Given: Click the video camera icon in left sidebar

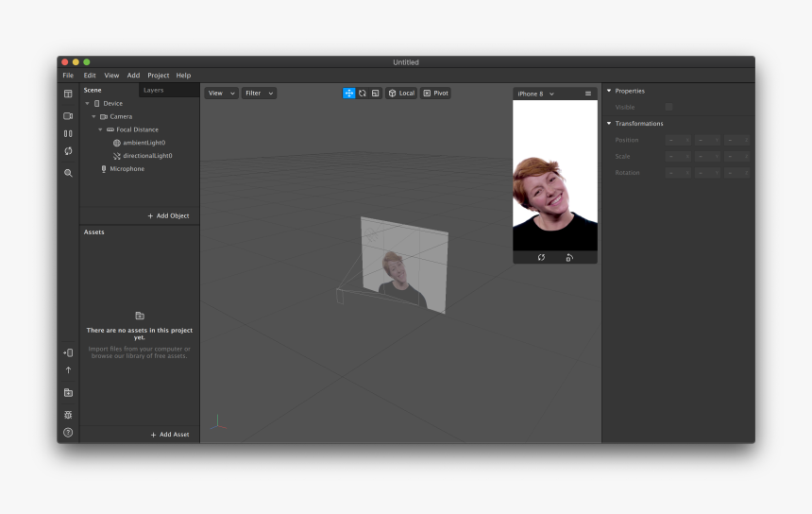Looking at the screenshot, I should pos(68,116).
